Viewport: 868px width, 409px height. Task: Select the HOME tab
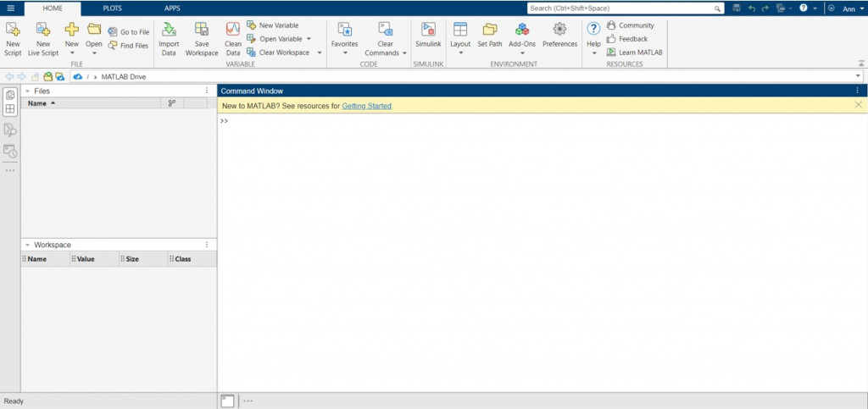point(53,8)
